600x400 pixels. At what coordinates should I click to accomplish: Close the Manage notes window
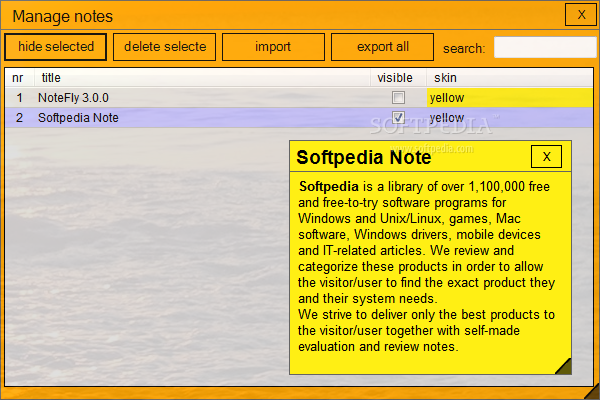(581, 15)
